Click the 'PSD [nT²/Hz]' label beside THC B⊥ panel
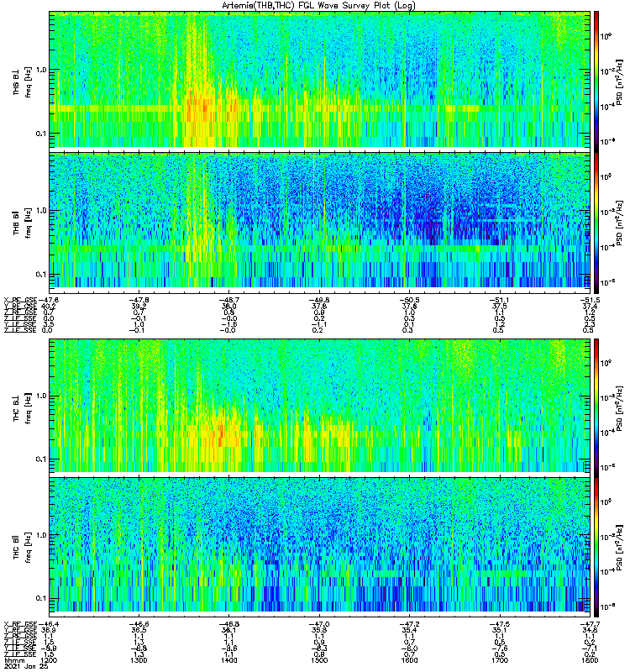Viewport: 630px width, 672px height. point(620,408)
